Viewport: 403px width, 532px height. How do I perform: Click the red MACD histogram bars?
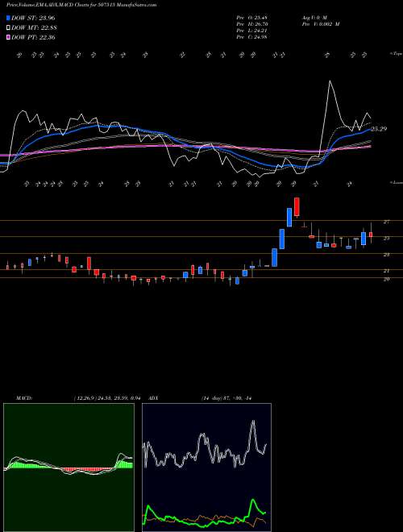86,470
